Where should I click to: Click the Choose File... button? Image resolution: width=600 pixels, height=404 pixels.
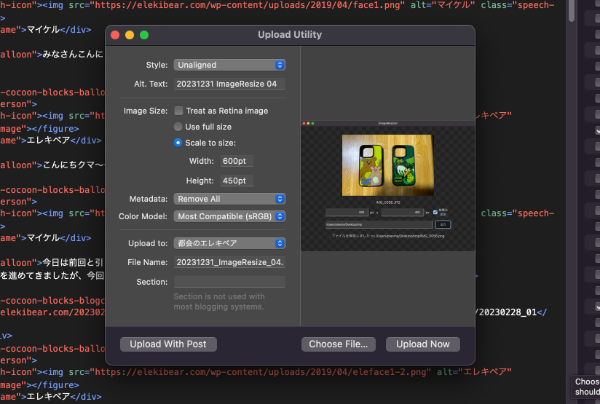pos(338,344)
